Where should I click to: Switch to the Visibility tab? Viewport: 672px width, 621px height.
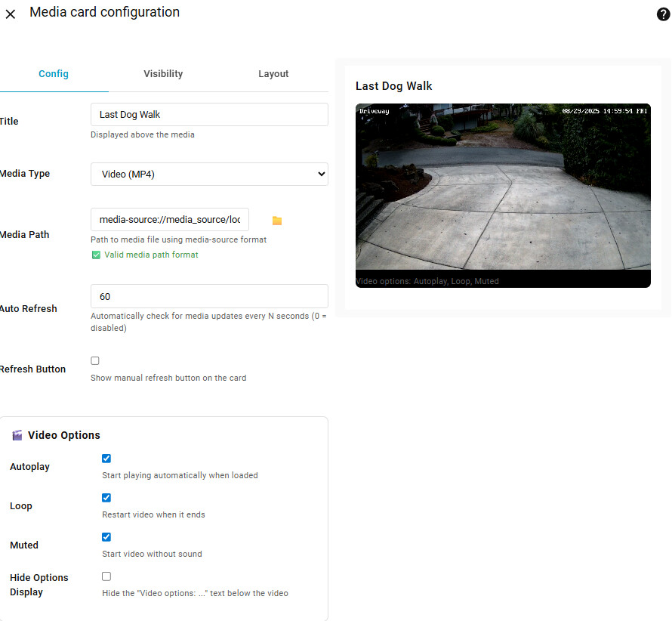[163, 74]
